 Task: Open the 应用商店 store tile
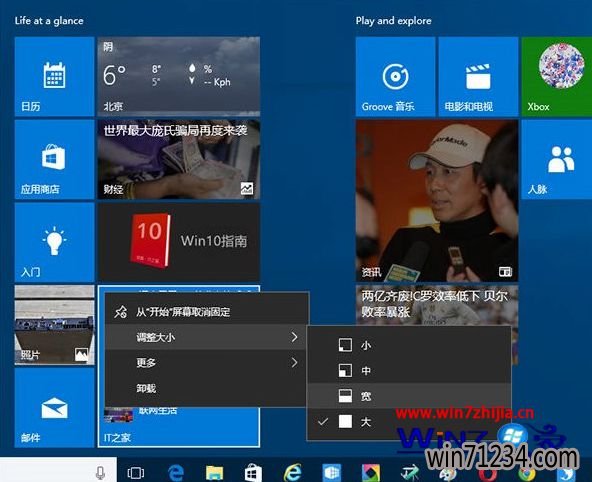pos(54,159)
